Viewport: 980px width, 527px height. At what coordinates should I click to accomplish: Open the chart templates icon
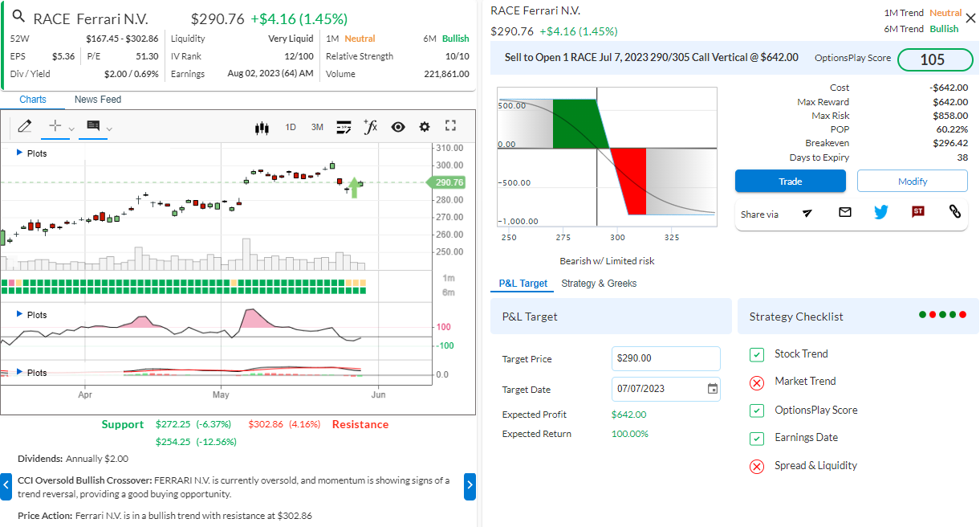tap(344, 127)
